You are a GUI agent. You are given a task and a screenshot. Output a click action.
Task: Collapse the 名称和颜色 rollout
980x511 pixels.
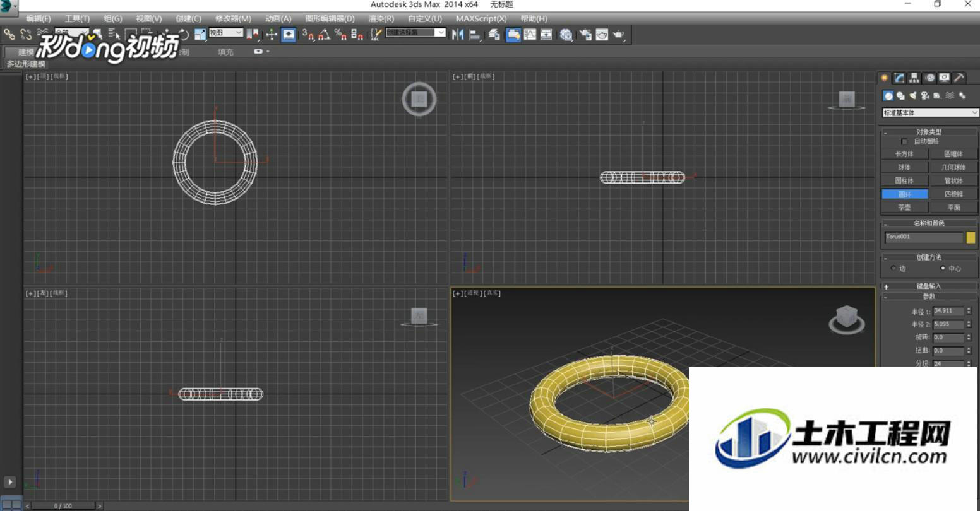point(929,223)
